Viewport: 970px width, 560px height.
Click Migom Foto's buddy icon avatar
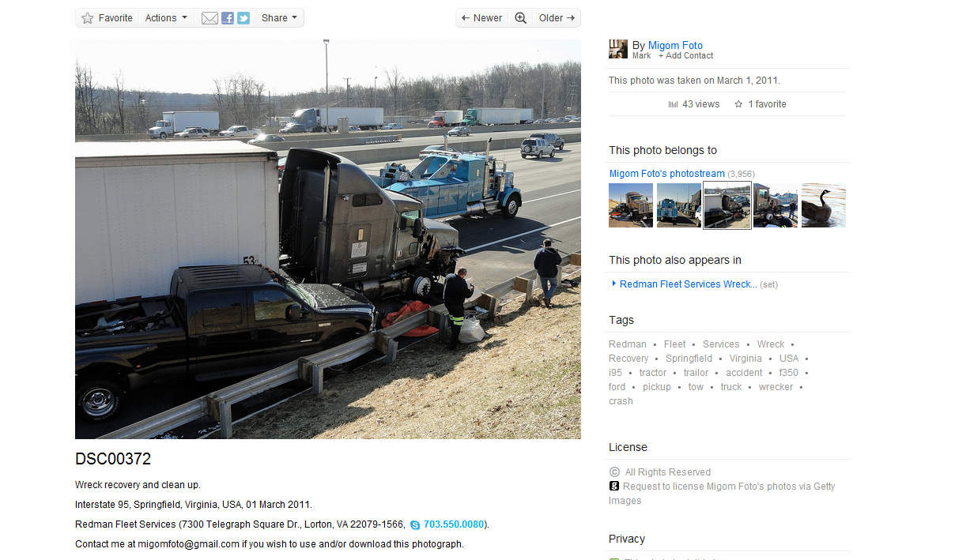pos(618,49)
